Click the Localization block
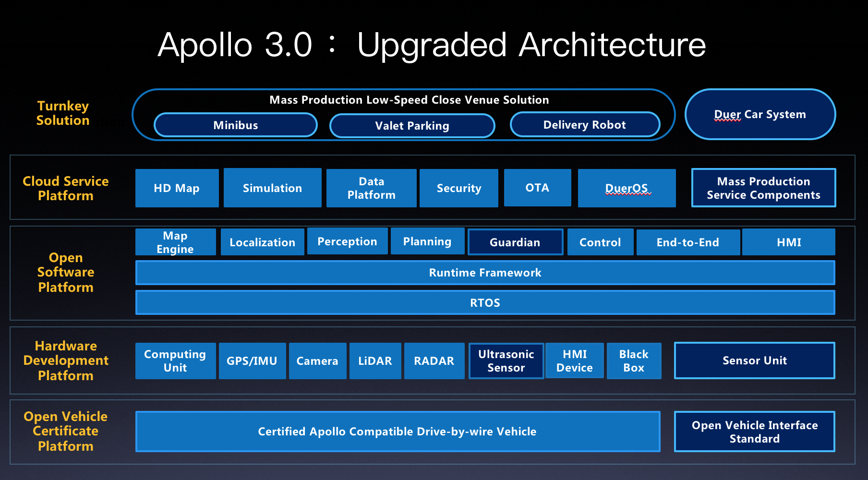 262,242
